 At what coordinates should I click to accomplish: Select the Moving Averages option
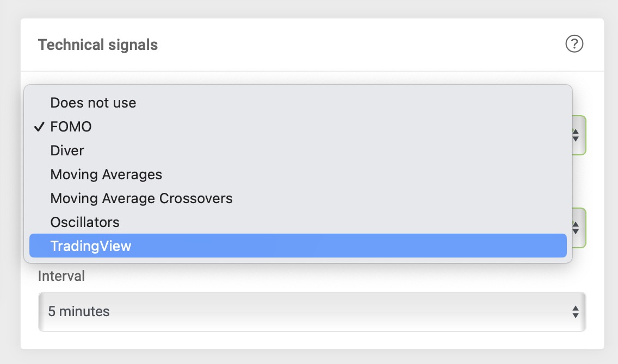pyautogui.click(x=298, y=174)
